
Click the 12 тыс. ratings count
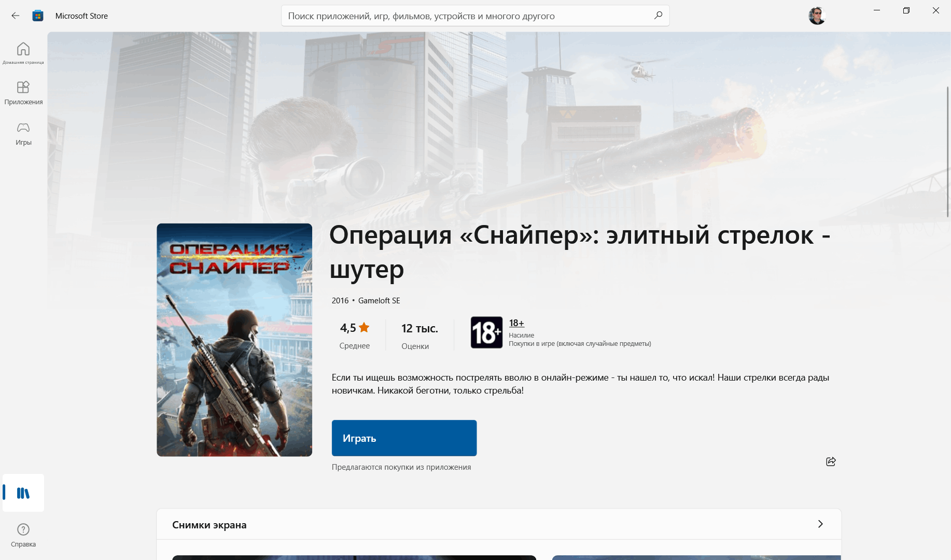pyautogui.click(x=419, y=328)
